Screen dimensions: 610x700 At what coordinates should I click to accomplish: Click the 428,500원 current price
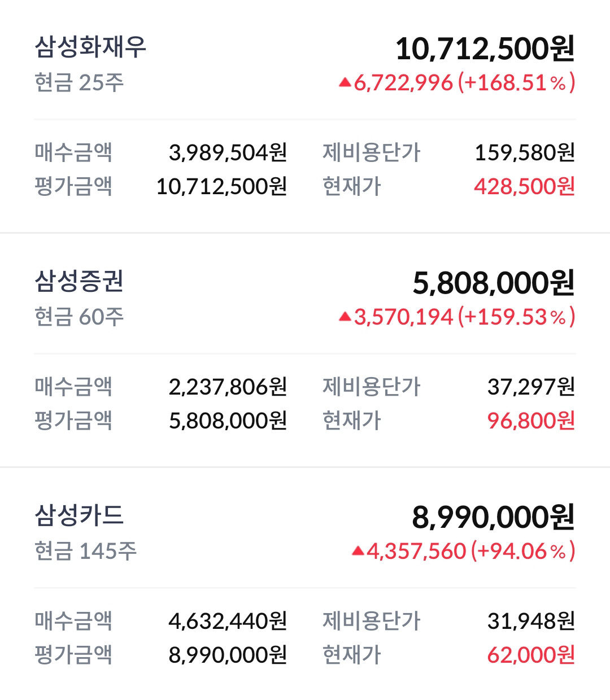pyautogui.click(x=524, y=186)
